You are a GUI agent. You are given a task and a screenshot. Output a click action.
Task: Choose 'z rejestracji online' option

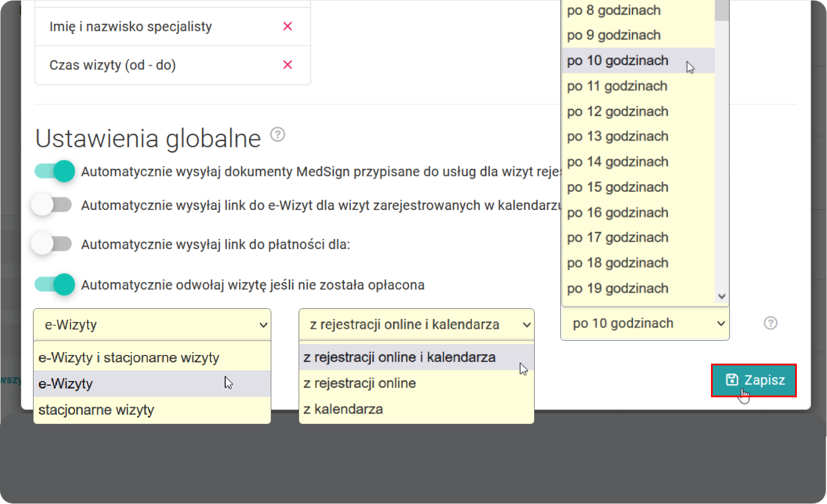416,383
